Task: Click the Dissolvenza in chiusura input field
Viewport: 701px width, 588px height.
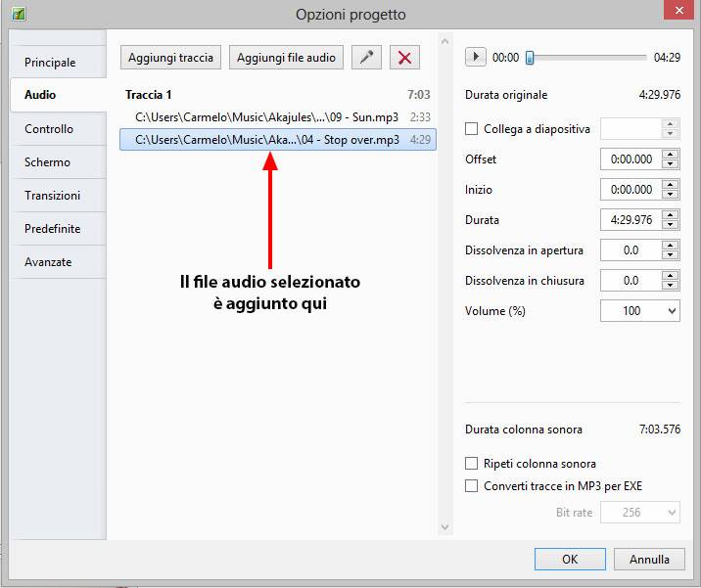Action: 630,281
